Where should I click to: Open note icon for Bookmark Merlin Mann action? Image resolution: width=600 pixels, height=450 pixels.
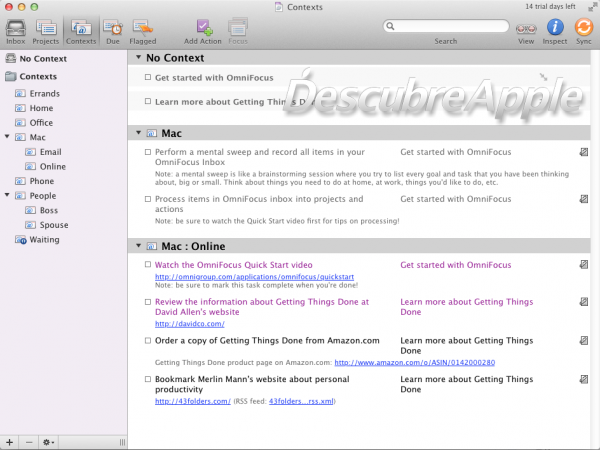tap(584, 379)
